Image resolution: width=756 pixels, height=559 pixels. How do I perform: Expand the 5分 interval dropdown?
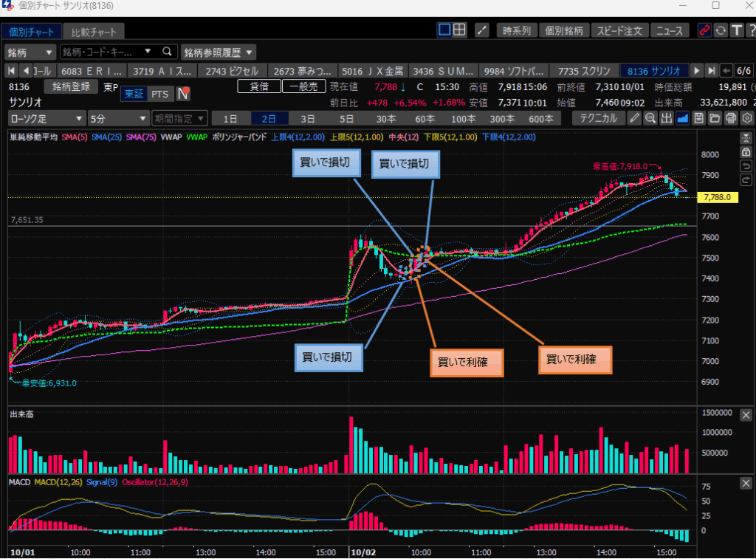tap(117, 118)
